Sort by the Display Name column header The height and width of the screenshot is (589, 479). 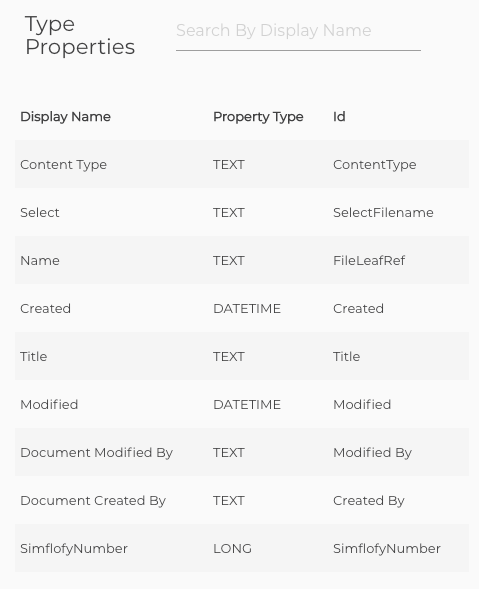click(65, 117)
